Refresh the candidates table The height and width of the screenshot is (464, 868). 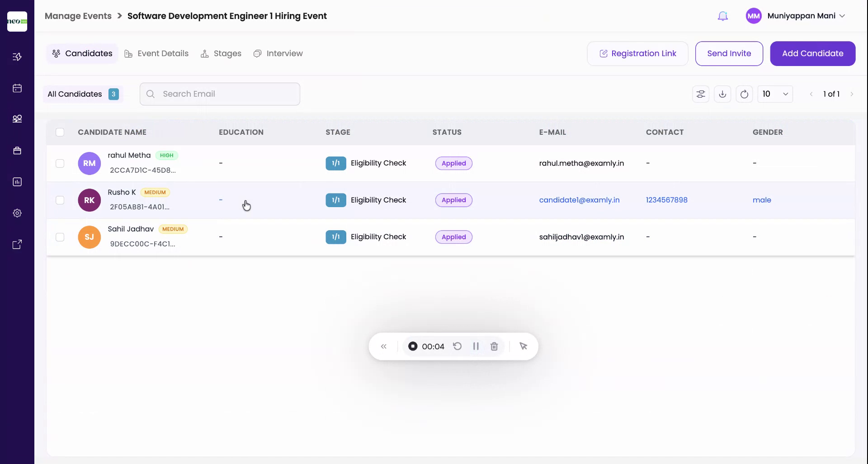tap(744, 94)
